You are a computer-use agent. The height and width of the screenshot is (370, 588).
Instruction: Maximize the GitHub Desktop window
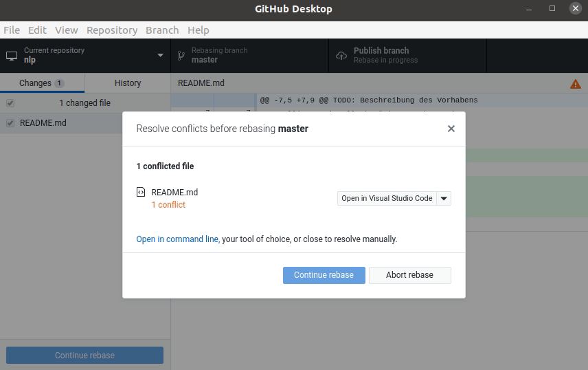[552, 8]
